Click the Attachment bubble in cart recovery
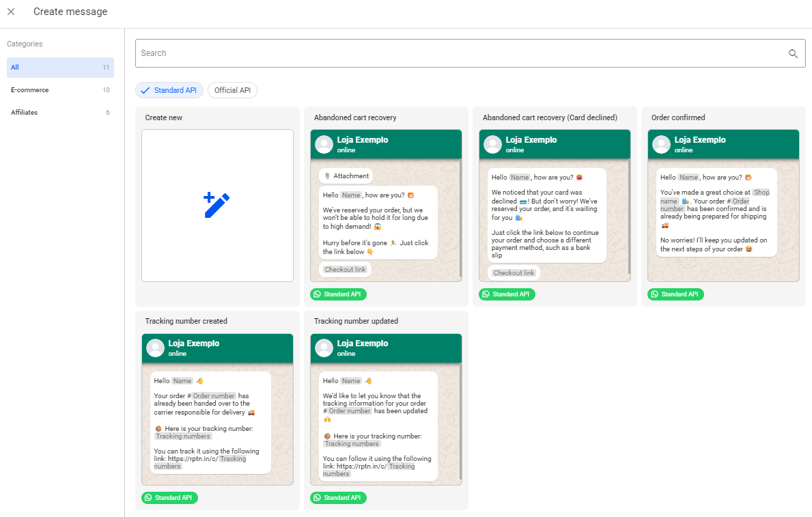Screen dimensions: 812x517 coord(346,176)
